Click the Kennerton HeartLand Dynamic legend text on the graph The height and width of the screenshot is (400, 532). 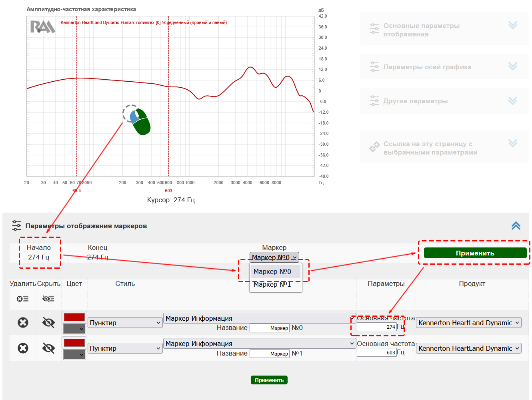(x=144, y=22)
